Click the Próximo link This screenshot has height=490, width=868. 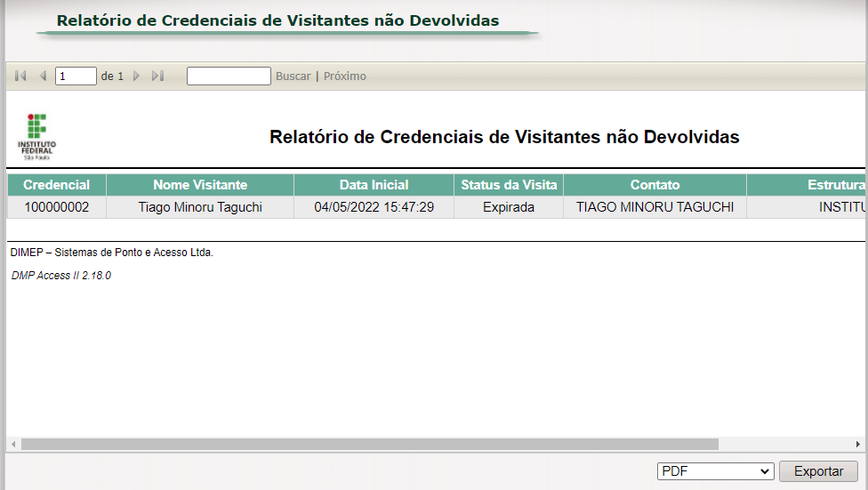coord(344,76)
